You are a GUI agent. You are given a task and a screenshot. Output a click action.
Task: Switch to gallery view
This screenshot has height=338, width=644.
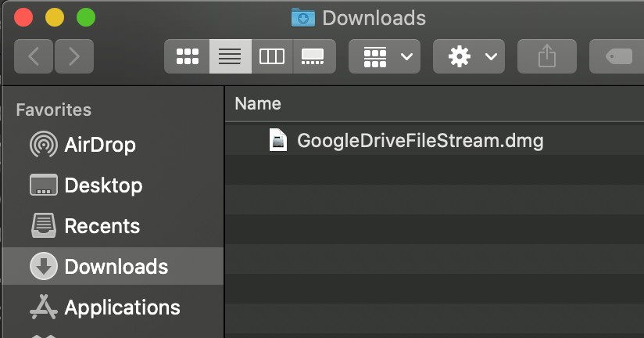tap(313, 56)
